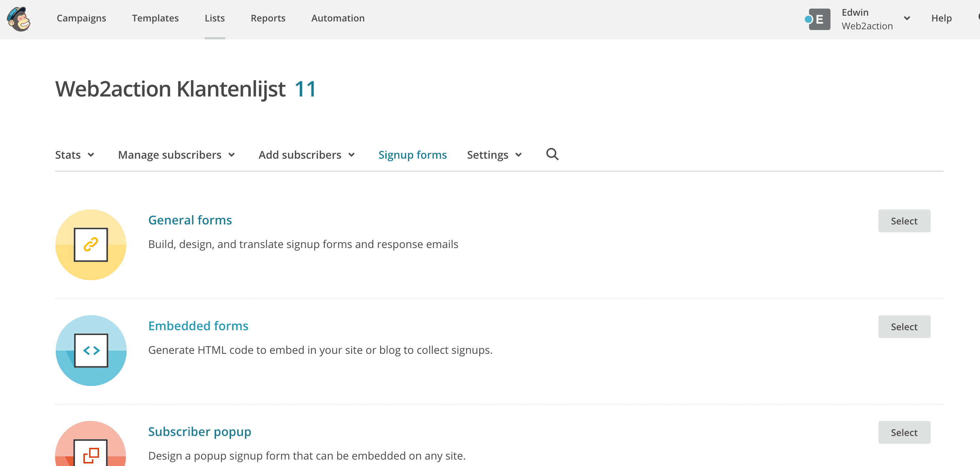Image resolution: width=980 pixels, height=466 pixels.
Task: Open the Campaigns menu
Action: [x=82, y=18]
